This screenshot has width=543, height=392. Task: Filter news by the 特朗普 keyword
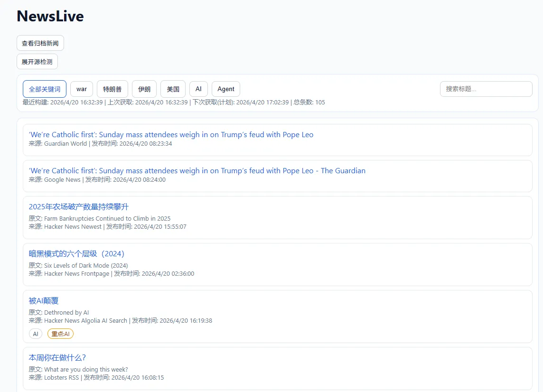tap(112, 89)
